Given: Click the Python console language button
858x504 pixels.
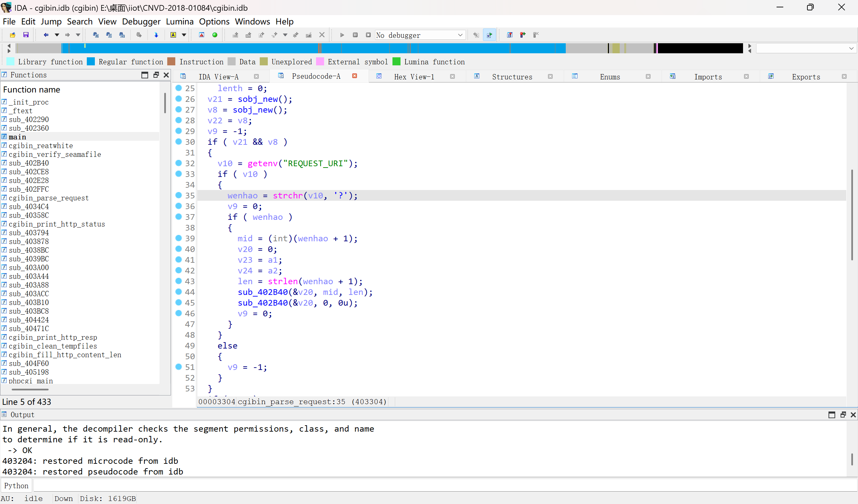Looking at the screenshot, I should point(16,486).
